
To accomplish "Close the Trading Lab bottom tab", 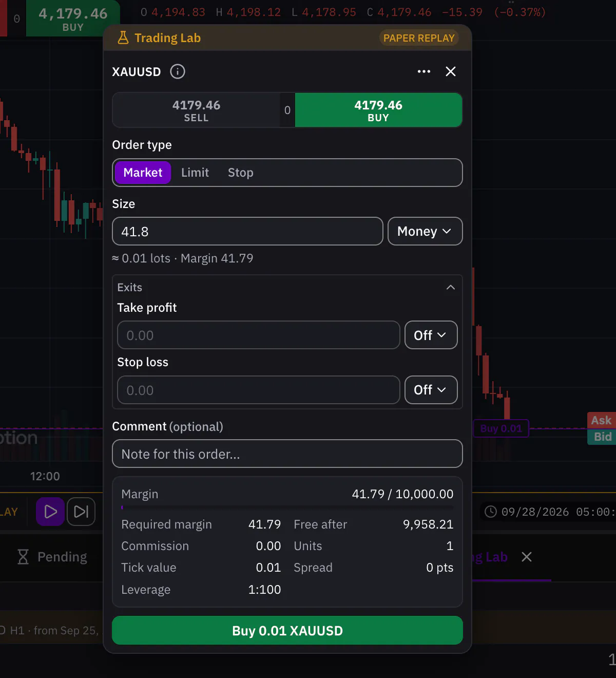I will (x=527, y=557).
